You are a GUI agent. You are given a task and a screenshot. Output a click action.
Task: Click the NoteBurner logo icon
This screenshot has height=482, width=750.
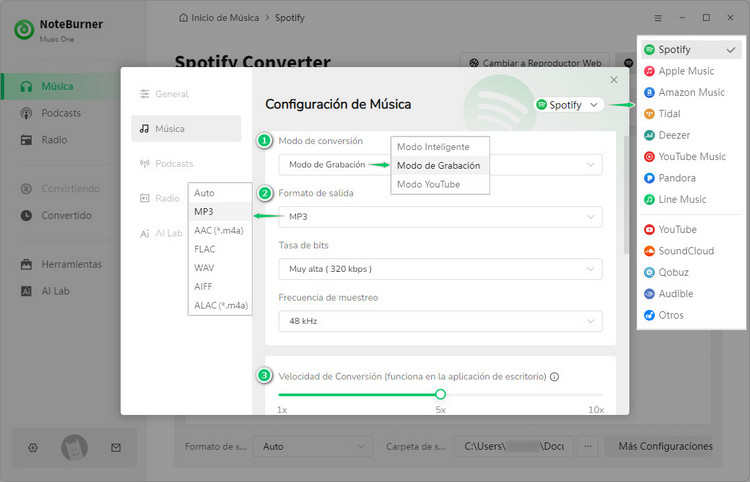(x=24, y=30)
